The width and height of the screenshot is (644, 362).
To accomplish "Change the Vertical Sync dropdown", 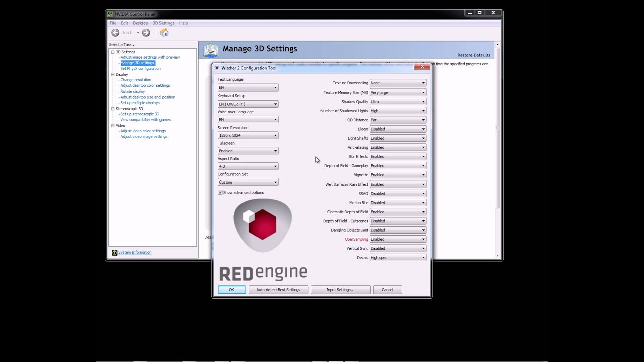I will coord(398,248).
